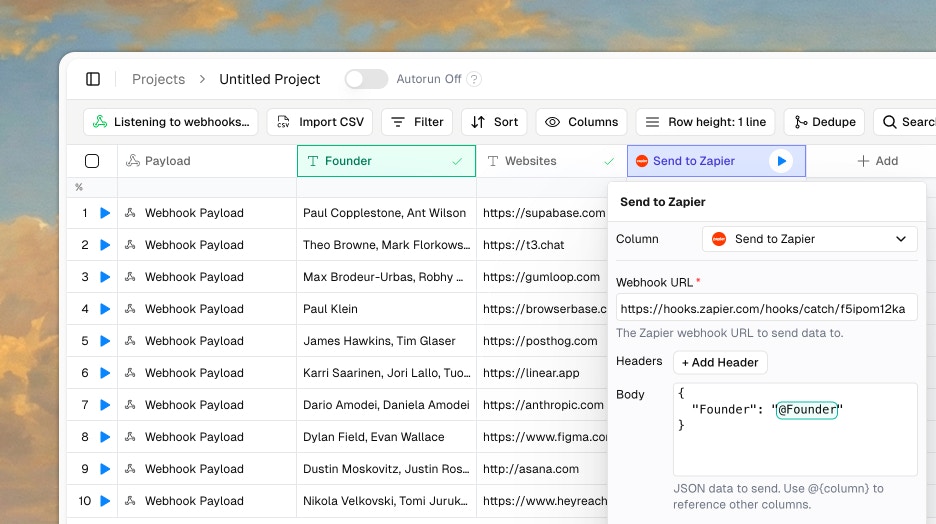Open Listening to webhooks button
This screenshot has height=524, width=936.
click(x=171, y=122)
